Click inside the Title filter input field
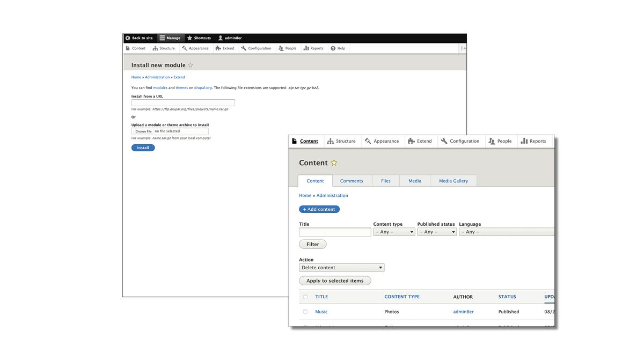Image resolution: width=644 pixels, height=362 pixels. coord(334,232)
